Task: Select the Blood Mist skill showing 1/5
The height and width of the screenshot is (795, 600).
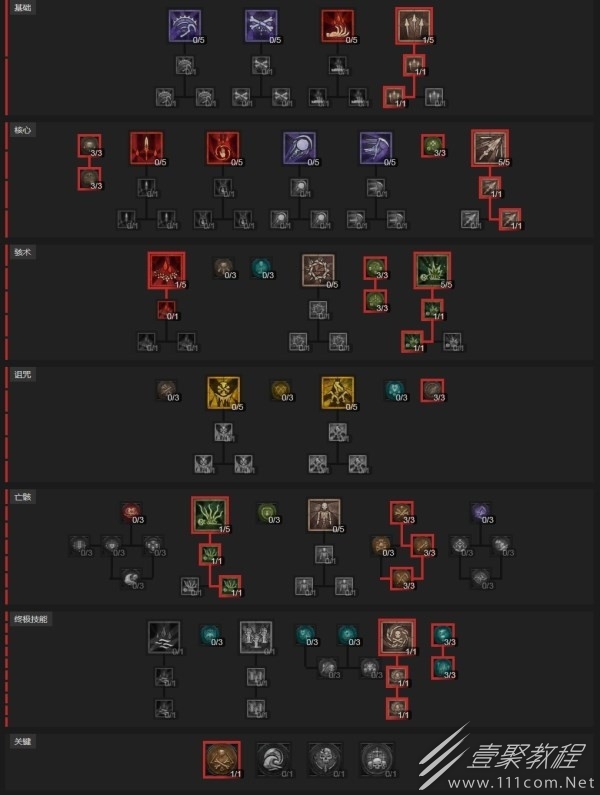Action: click(x=166, y=270)
